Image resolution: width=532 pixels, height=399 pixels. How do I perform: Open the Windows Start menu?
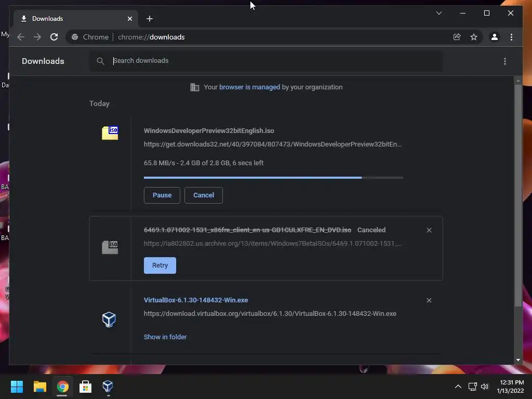coord(17,387)
